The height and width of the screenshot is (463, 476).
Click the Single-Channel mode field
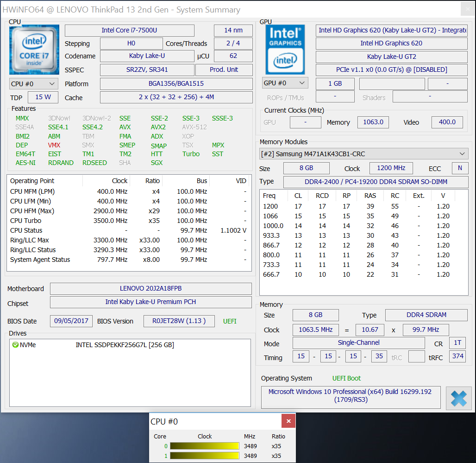[358, 343]
